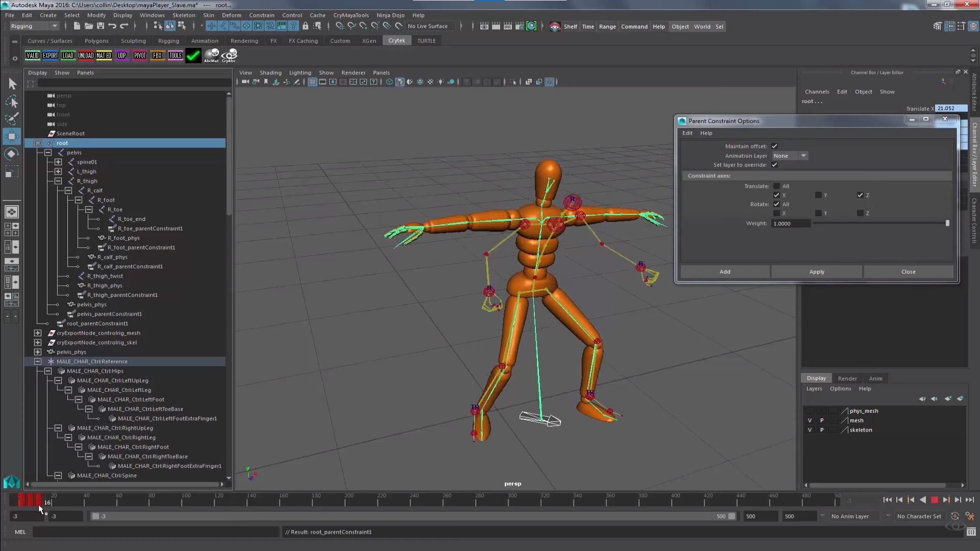Screen dimensions: 980x551
Task: Choose the Paint selection tool
Action: 12,119
